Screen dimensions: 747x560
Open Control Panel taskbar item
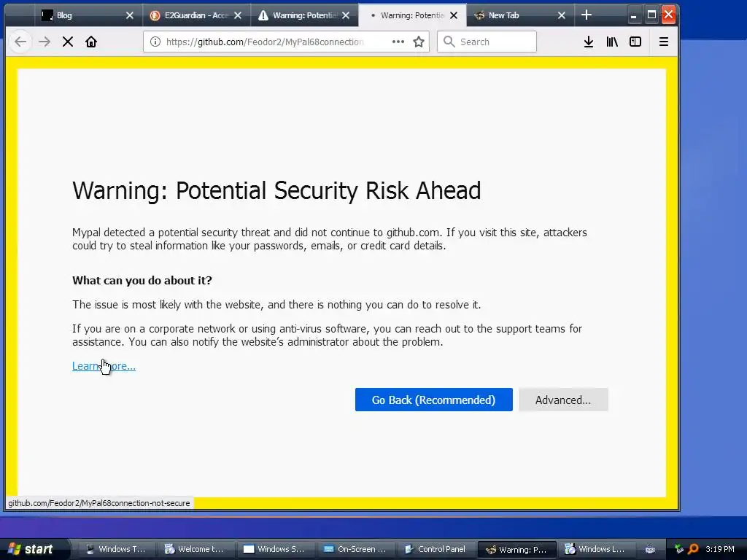pyautogui.click(x=435, y=549)
